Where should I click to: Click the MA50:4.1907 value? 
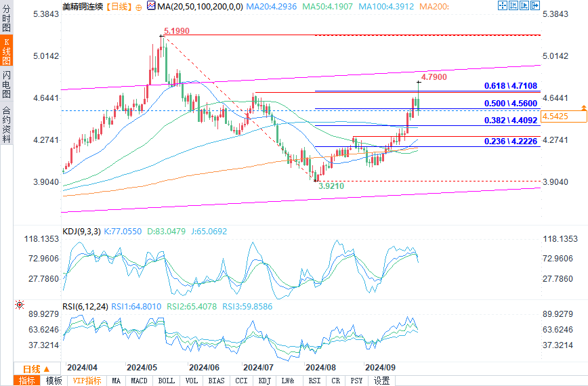[x=327, y=7]
